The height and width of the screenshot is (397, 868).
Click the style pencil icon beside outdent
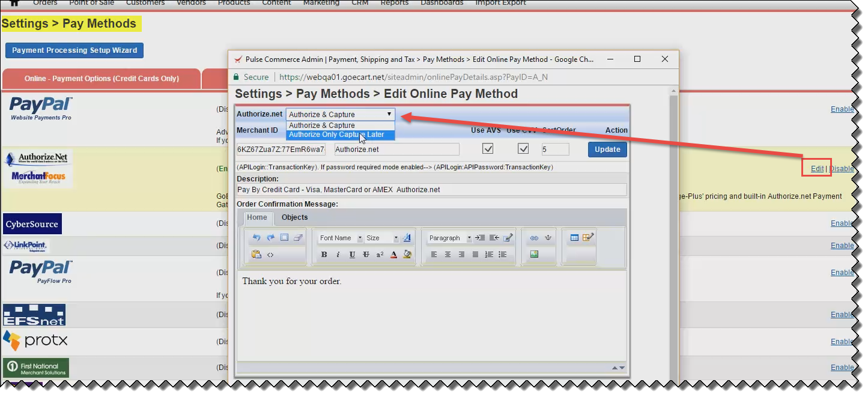click(x=508, y=238)
